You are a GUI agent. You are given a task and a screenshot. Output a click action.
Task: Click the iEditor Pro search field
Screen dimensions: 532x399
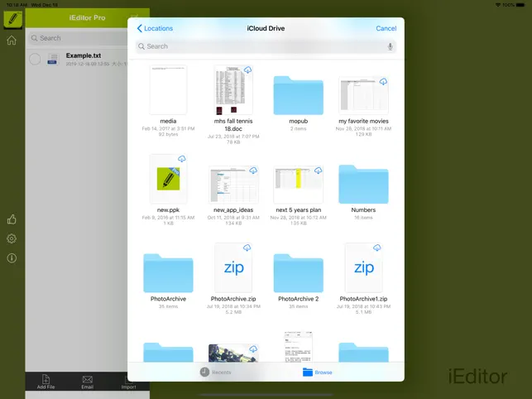click(79, 38)
